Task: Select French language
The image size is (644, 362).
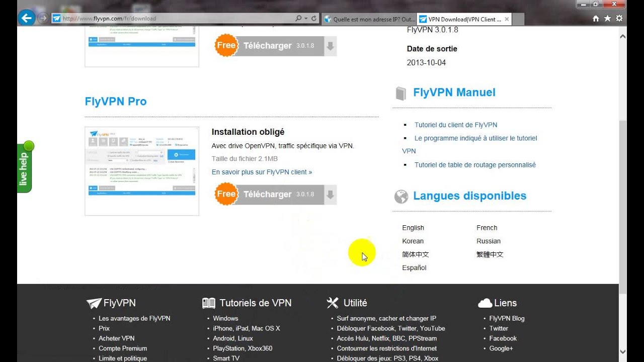Action: click(x=487, y=228)
